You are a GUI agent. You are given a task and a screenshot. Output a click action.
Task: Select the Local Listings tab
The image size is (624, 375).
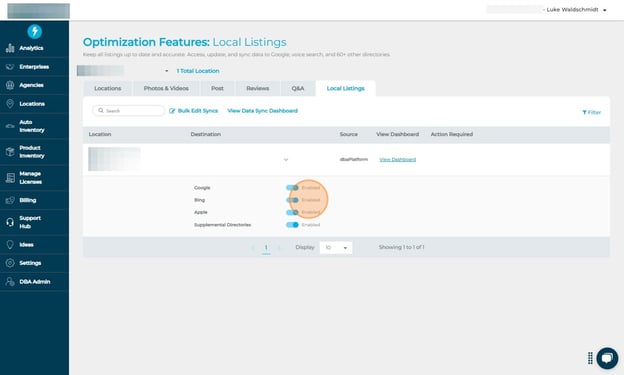click(345, 88)
